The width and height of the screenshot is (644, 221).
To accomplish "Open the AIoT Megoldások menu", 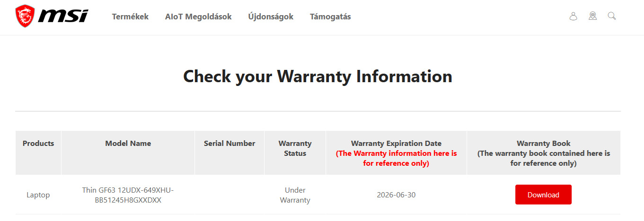I will click(x=198, y=17).
